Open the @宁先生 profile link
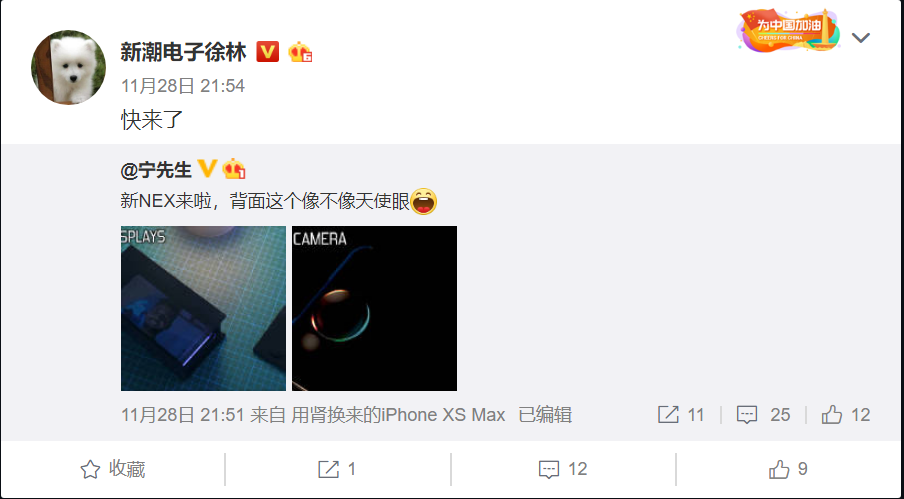The image size is (904, 499). [x=156, y=170]
